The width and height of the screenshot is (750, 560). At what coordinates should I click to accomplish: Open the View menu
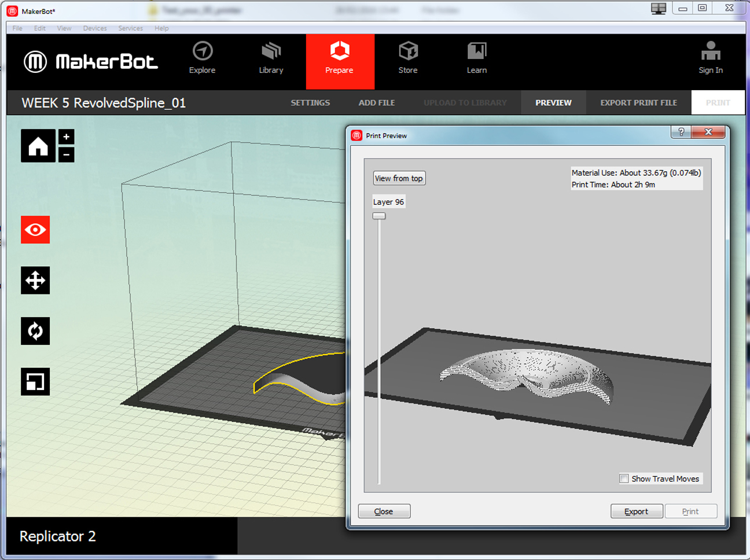pos(64,28)
